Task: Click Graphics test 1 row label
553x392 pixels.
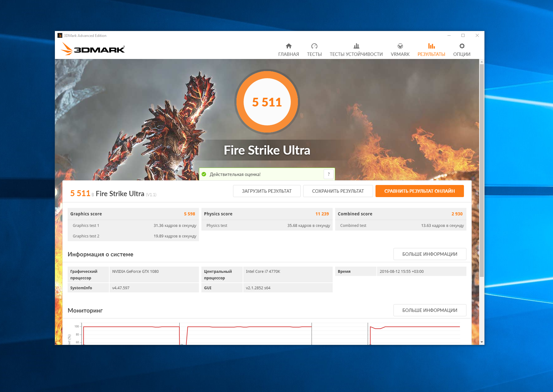Action: pos(86,226)
